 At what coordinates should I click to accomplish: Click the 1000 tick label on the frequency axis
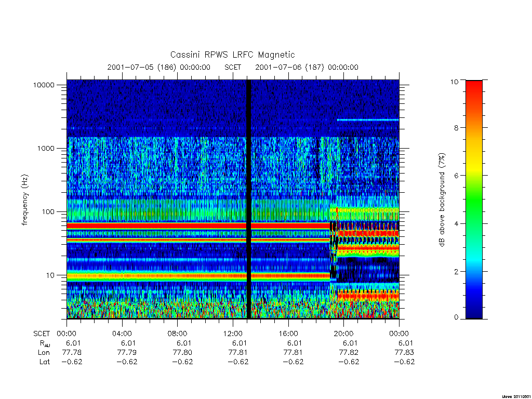46,148
